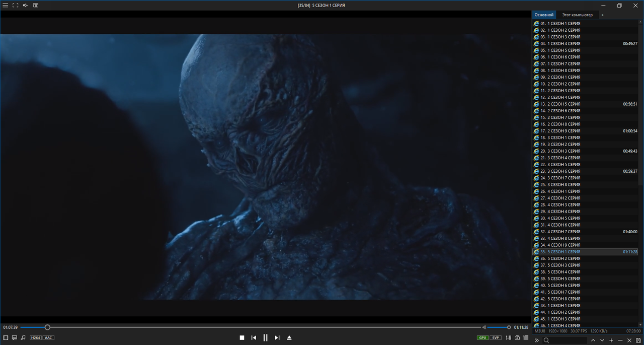This screenshot has width=644, height=345.
Task: Select playlist item 36. 5 СЕЗОН 2 СЕРИЯ
Action: click(x=586, y=258)
